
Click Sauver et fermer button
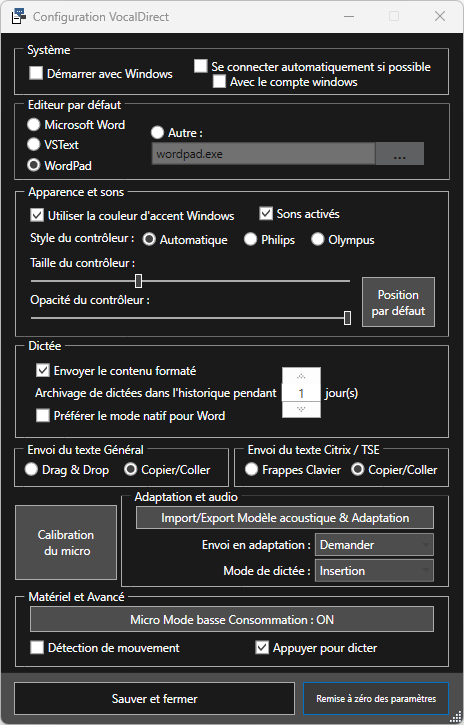154,698
